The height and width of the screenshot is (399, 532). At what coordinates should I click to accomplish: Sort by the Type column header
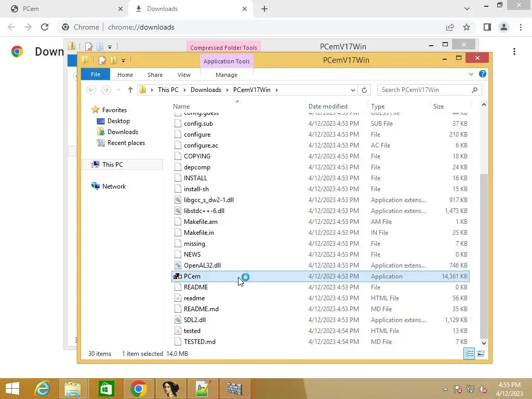click(x=378, y=106)
